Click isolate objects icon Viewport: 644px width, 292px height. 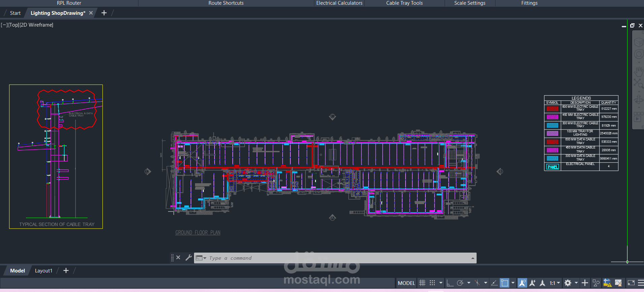tap(596, 283)
